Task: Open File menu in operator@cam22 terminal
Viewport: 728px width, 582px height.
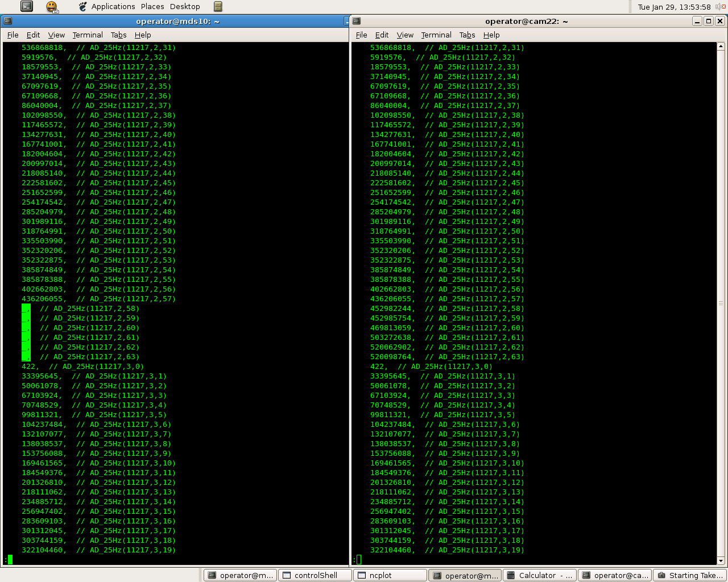Action: click(x=361, y=35)
